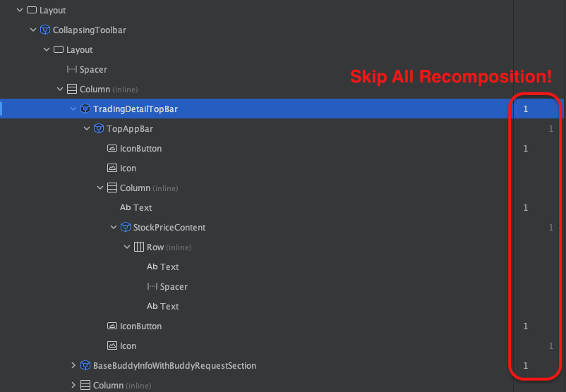This screenshot has height=392, width=566.
Task: Click the Row (inline) columns icon
Action: pyautogui.click(x=138, y=247)
